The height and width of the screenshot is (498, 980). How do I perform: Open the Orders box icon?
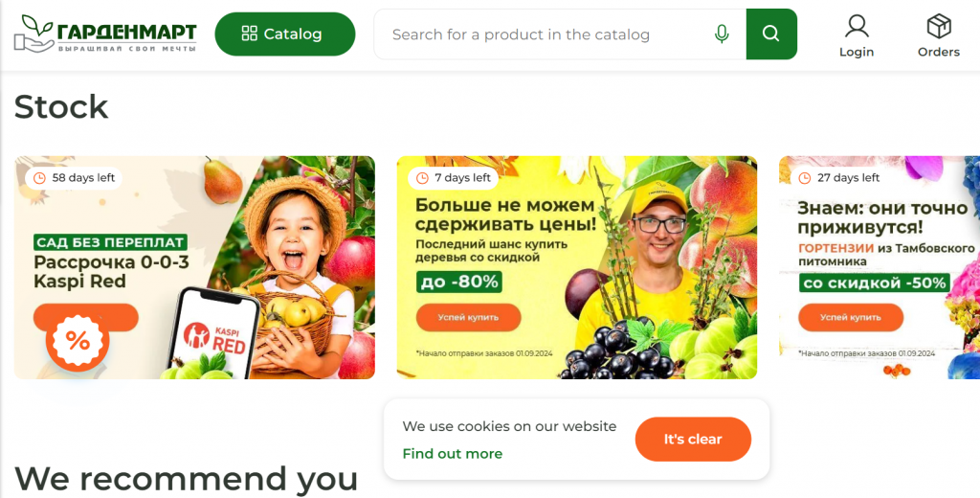(x=938, y=27)
